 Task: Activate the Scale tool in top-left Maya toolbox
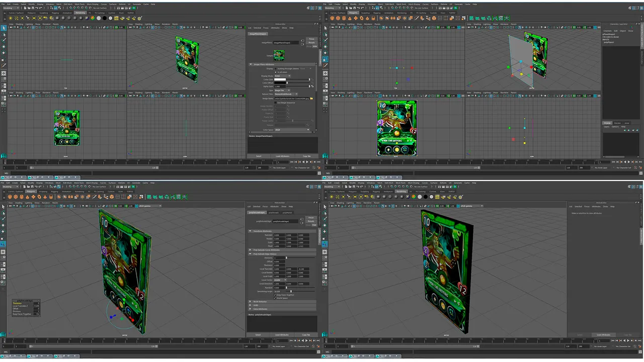[x=3, y=60]
